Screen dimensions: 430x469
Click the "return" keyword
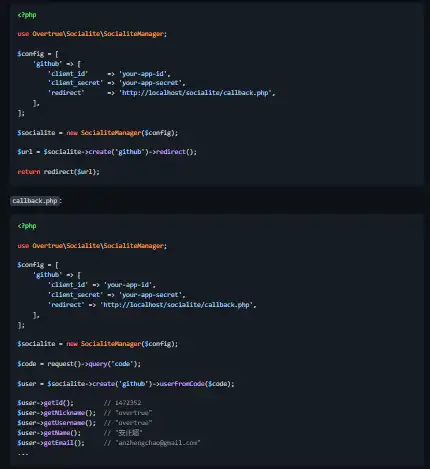point(29,172)
